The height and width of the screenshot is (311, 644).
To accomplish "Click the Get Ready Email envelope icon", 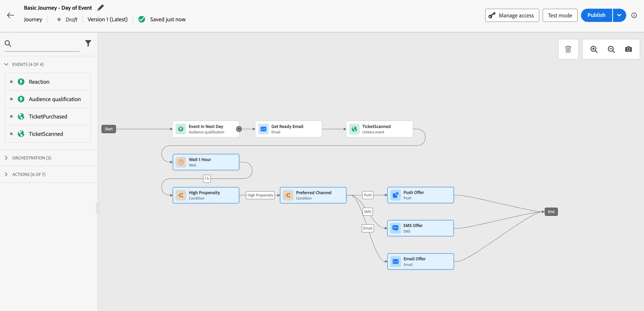I will click(x=263, y=129).
